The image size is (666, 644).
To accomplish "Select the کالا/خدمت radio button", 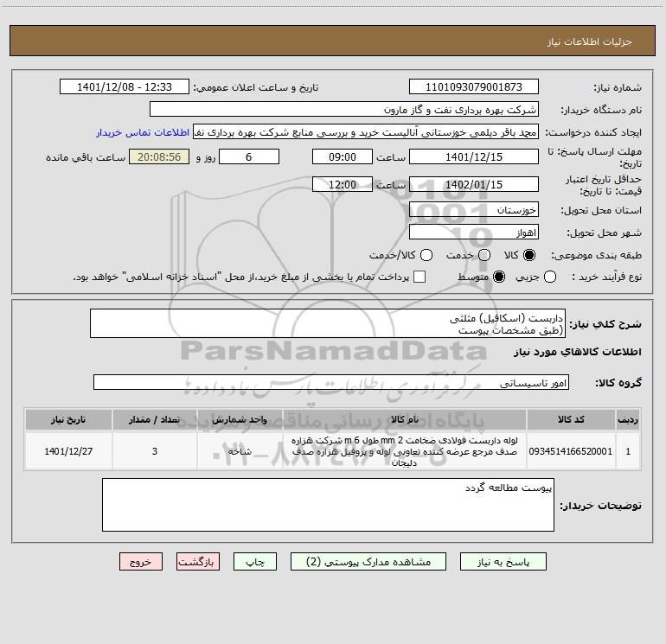I will coord(426,255).
